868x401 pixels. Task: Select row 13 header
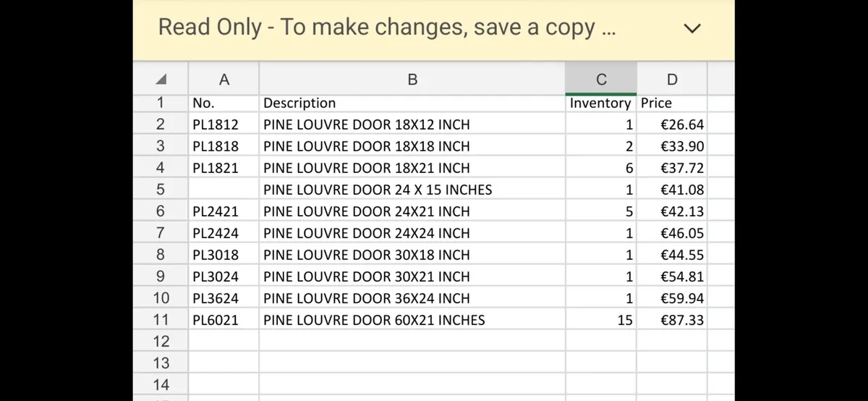tap(161, 363)
